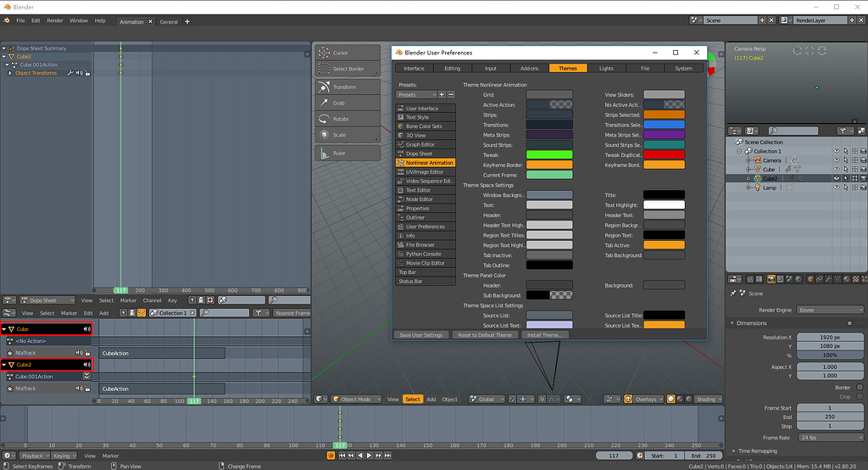Activate the Ruler tool
Screen dimensions: 868x470
[348, 153]
